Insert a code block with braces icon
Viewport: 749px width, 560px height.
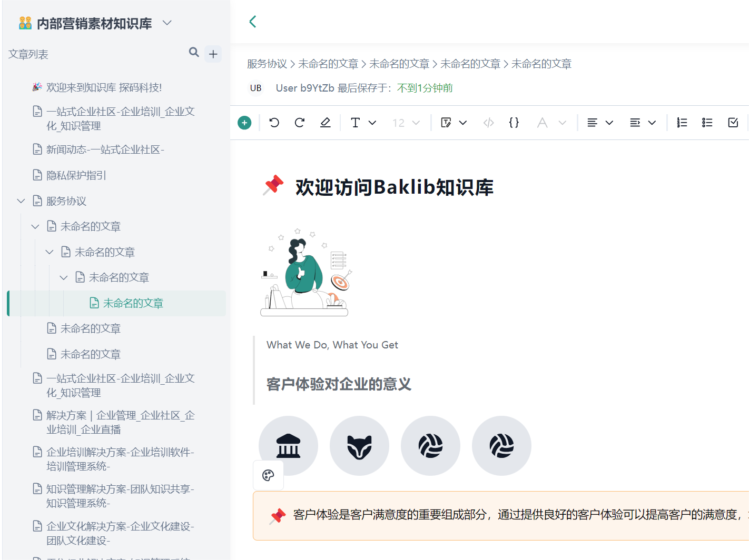pyautogui.click(x=514, y=123)
